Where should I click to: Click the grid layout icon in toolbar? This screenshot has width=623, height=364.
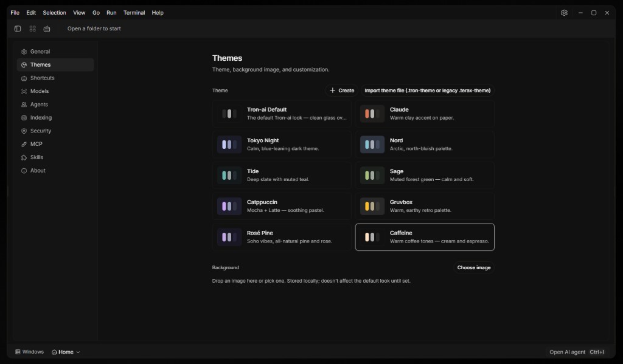(x=33, y=29)
